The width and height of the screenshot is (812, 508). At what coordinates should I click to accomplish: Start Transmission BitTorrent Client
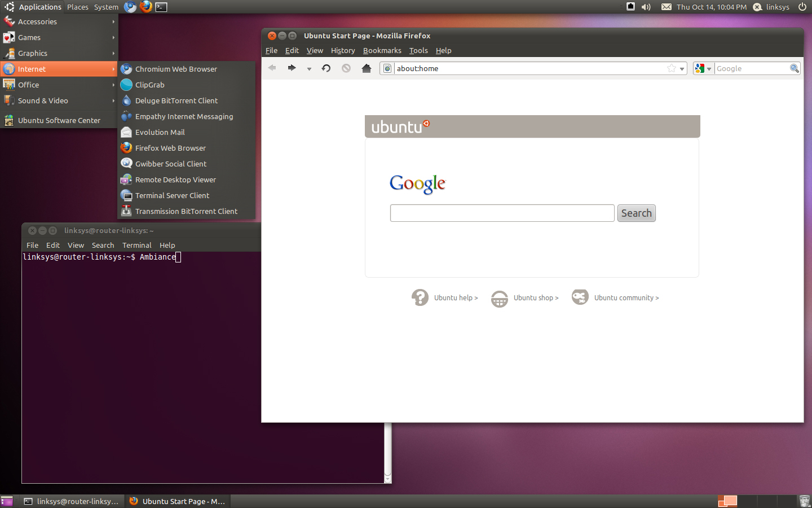(x=186, y=211)
